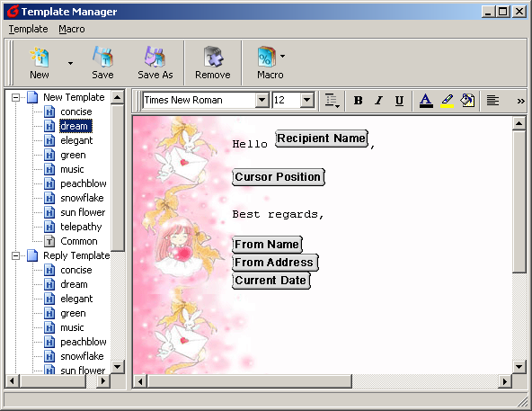Screen dimensions: 532x411
Task: Click tree panel scroll right arrow
Action: (x=103, y=381)
